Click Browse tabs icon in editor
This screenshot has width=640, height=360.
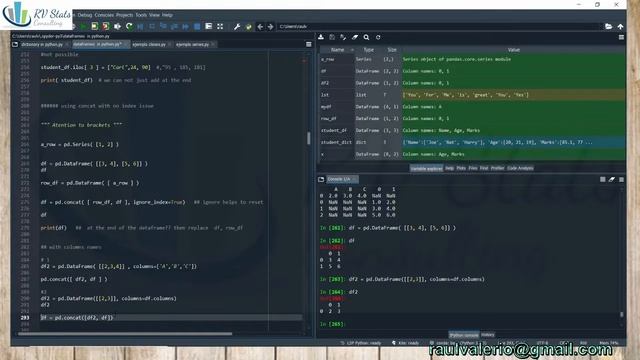pos(15,44)
